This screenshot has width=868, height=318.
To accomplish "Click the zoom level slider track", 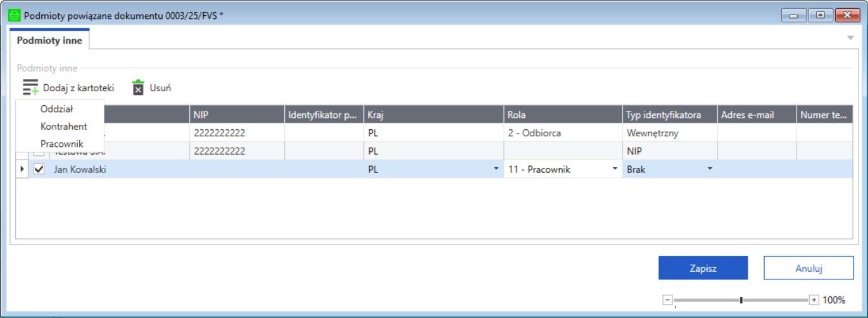I will tap(709, 300).
